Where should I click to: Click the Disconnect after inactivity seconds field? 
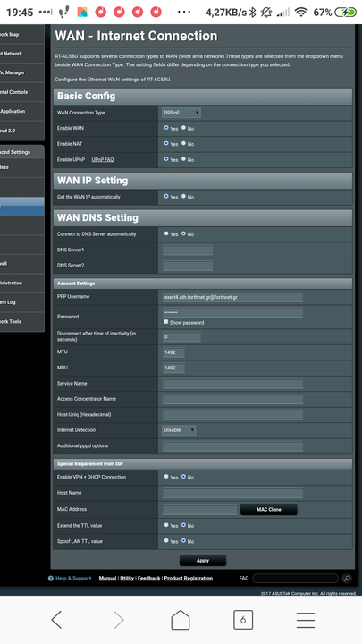click(x=181, y=337)
